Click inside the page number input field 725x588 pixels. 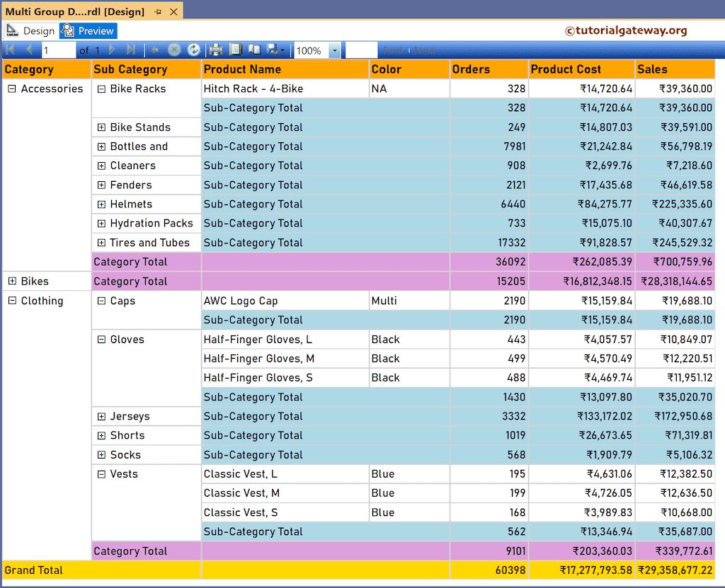[x=59, y=50]
